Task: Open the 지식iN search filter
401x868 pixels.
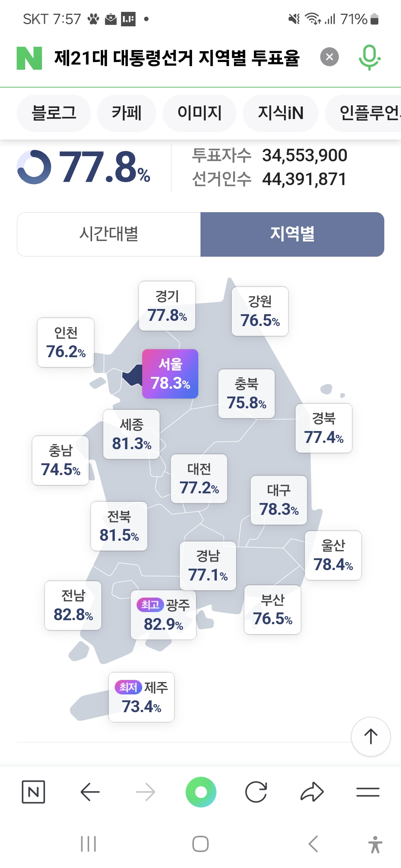Action: coord(281,113)
